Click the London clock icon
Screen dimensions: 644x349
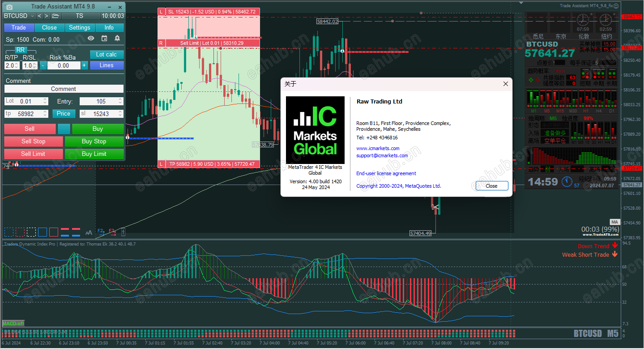pos(583,20)
